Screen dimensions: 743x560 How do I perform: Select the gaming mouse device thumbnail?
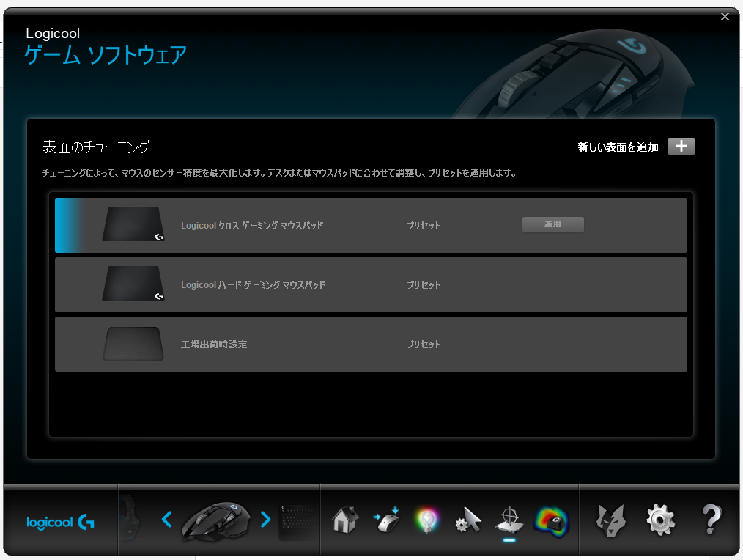click(x=216, y=521)
